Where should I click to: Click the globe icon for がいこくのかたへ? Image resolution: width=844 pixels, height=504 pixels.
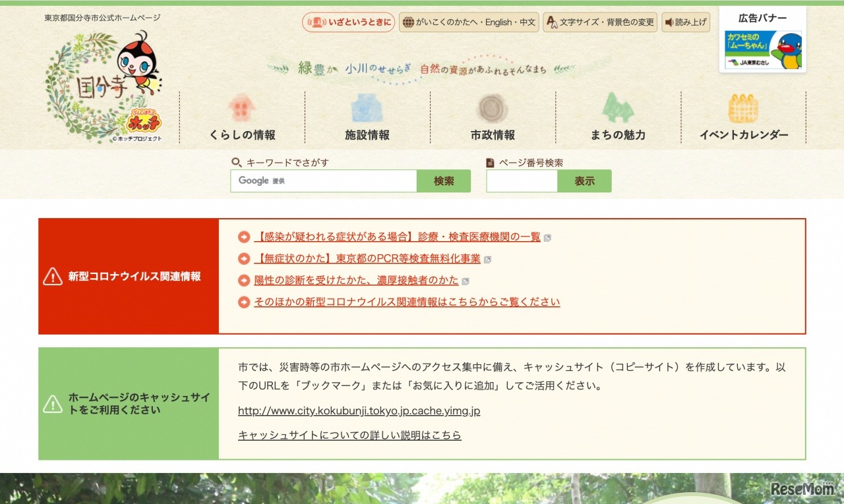[409, 22]
